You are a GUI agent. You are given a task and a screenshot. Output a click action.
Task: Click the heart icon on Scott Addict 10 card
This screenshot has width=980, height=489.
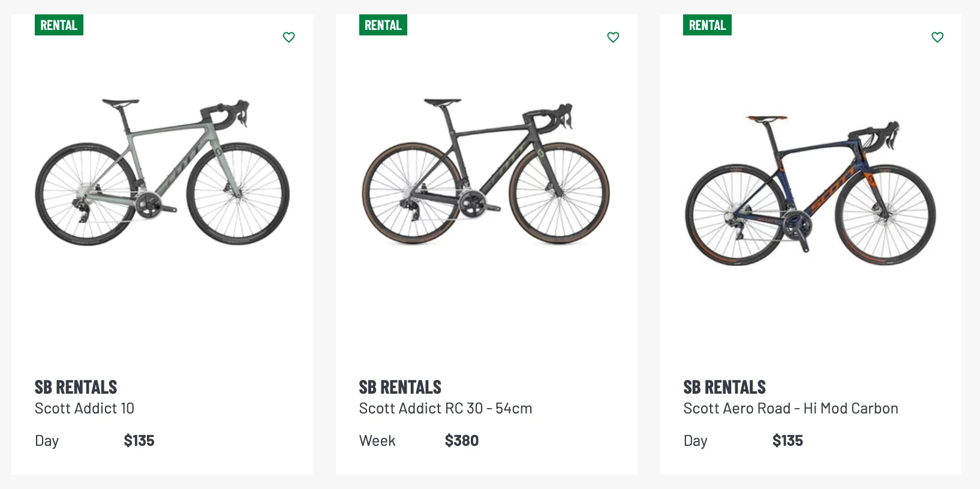(x=288, y=37)
